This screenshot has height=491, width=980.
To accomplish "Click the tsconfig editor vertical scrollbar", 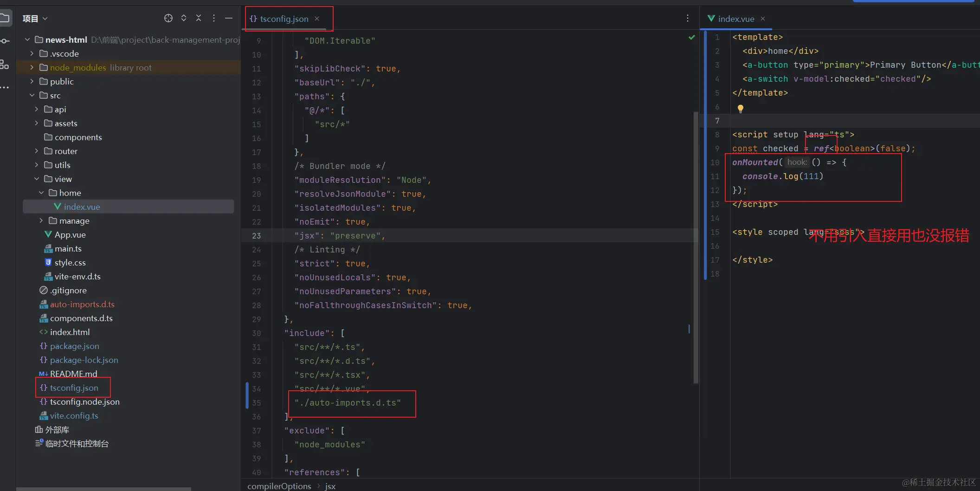I will tap(696, 247).
